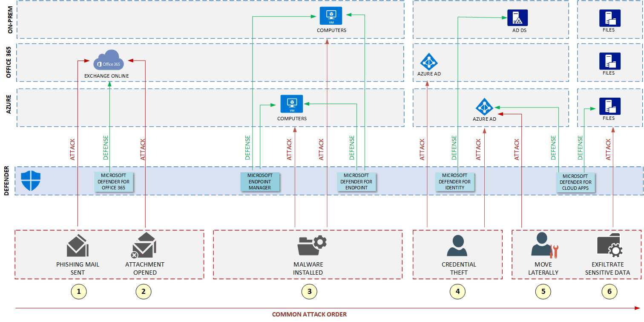Viewport: 644px width, 322px height.
Task: Click the COMMON ATTACK ORDER text
Action: 309,314
